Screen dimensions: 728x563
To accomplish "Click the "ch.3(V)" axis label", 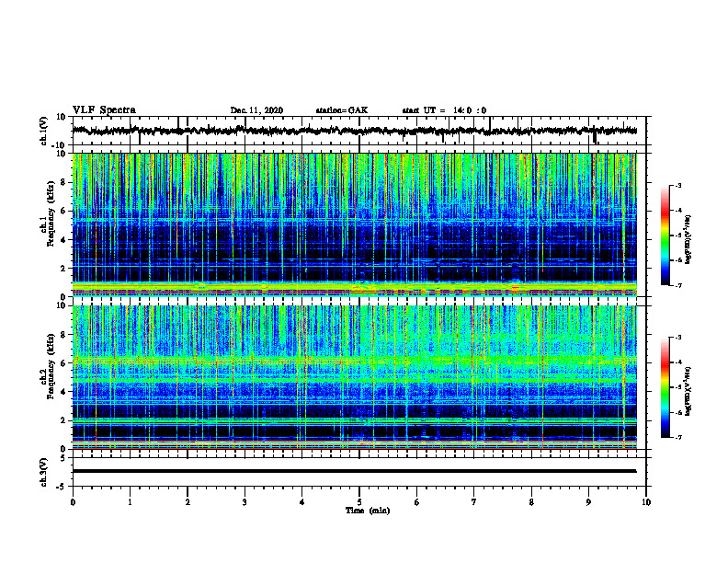I will (44, 472).
